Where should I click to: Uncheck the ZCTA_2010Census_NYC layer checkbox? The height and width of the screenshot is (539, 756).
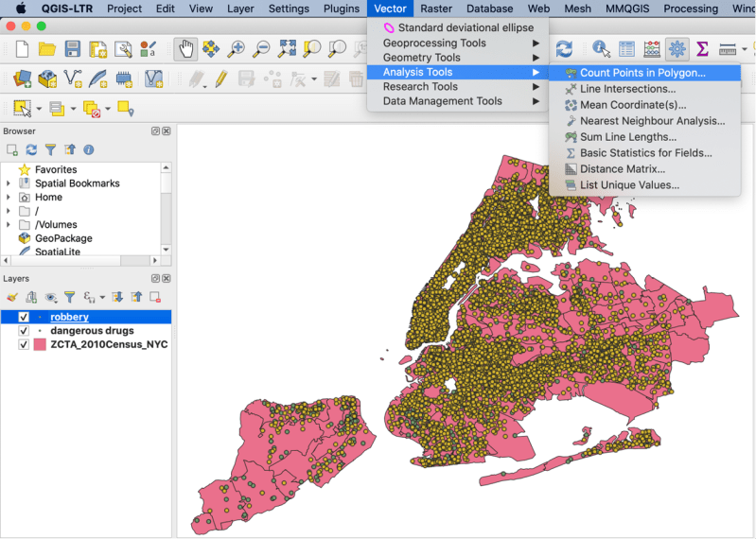click(23, 344)
